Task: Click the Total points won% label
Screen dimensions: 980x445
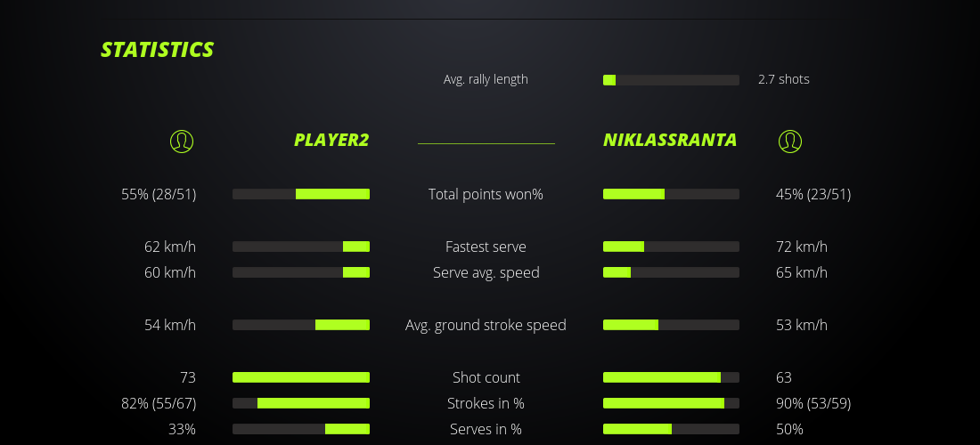Action: [x=486, y=194]
